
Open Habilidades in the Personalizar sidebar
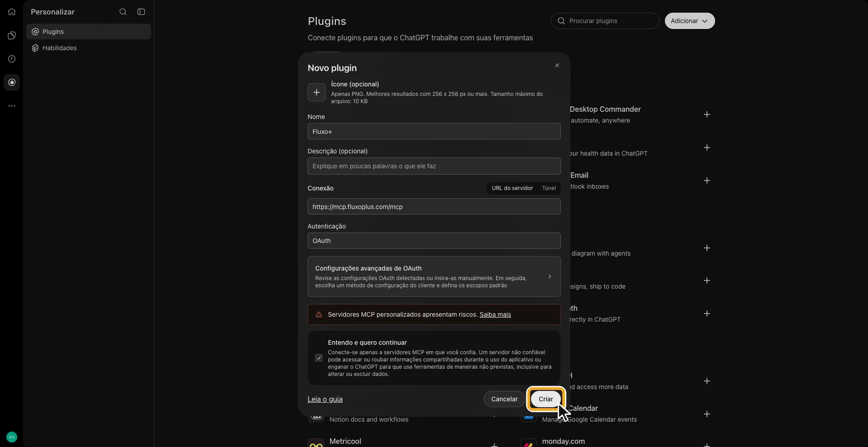(88, 48)
